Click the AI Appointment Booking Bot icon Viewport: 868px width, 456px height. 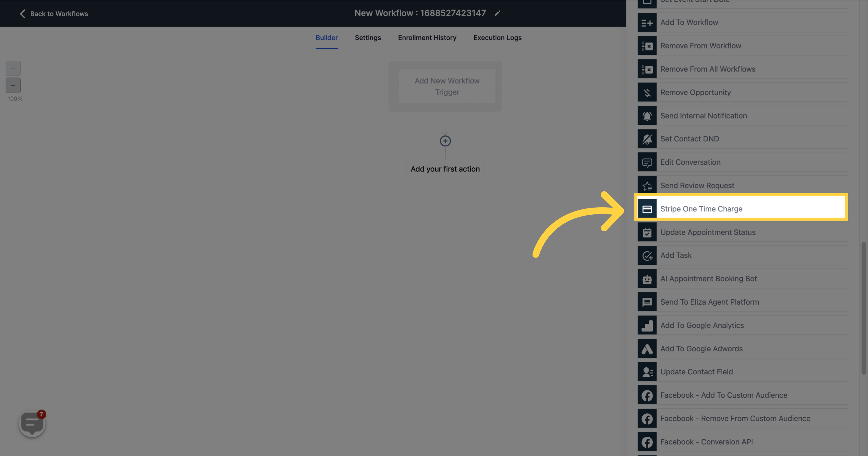[x=647, y=278]
